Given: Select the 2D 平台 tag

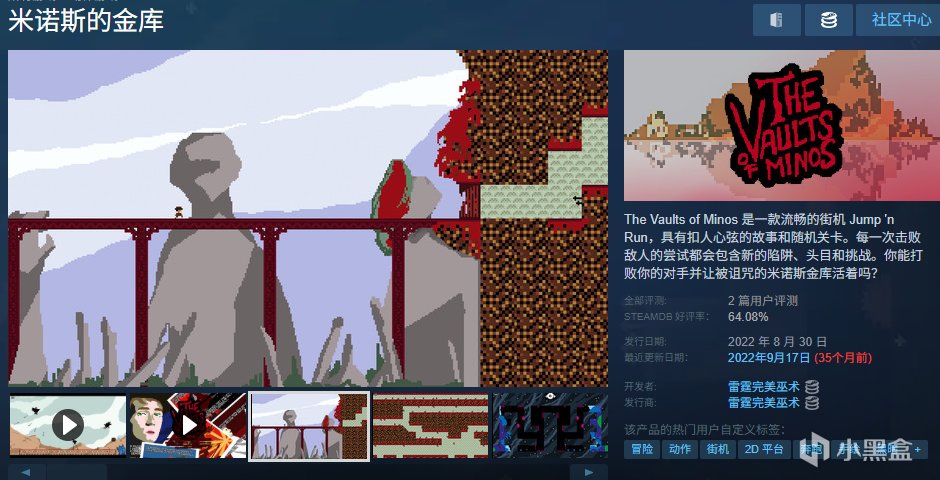Looking at the screenshot, I should coord(764,449).
